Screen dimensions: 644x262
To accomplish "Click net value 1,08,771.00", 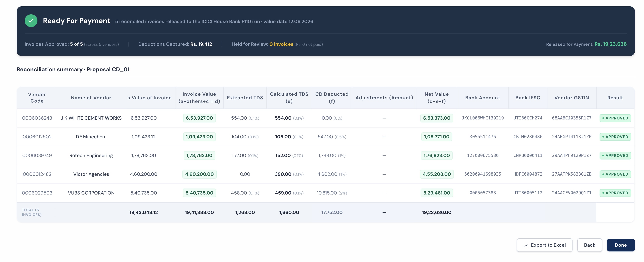I will pos(437,137).
